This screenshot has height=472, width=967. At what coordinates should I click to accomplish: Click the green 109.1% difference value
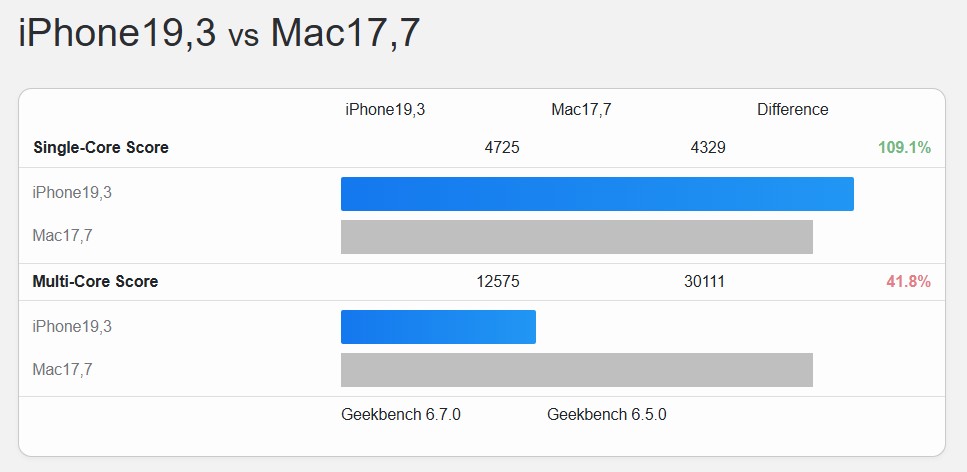pyautogui.click(x=904, y=148)
